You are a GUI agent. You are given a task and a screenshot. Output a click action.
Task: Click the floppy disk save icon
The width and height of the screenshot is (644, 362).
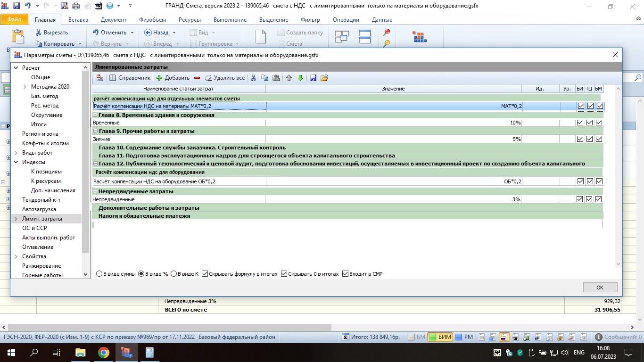pyautogui.click(x=313, y=78)
